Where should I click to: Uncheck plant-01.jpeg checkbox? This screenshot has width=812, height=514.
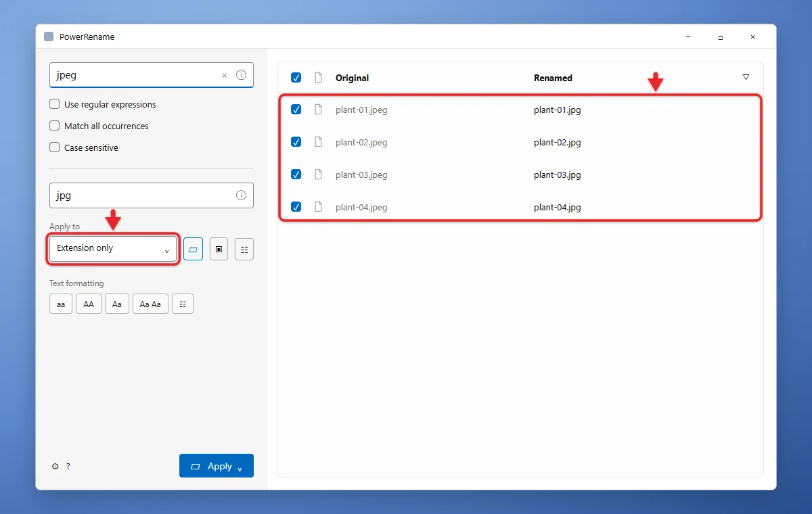click(x=296, y=110)
